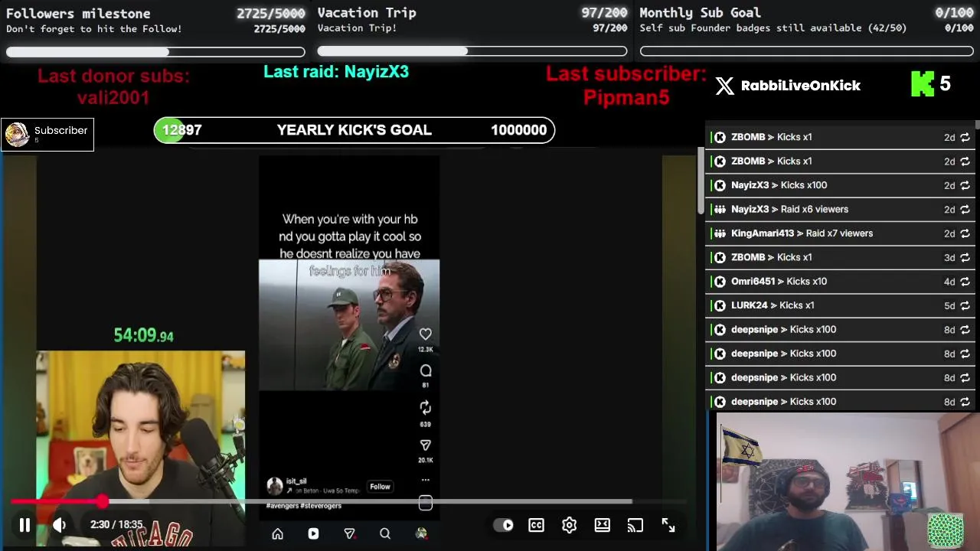
Task: Click last subscriber Pipman5 name
Action: point(626,97)
